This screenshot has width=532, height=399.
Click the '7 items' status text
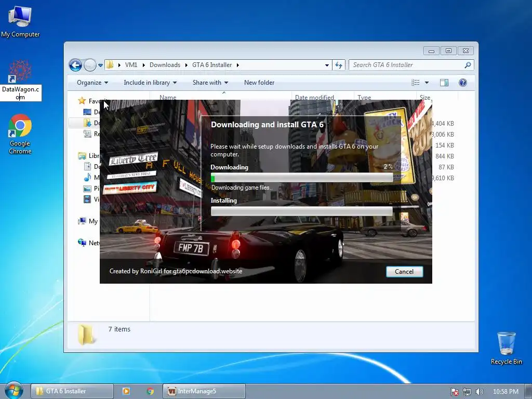[x=119, y=329]
